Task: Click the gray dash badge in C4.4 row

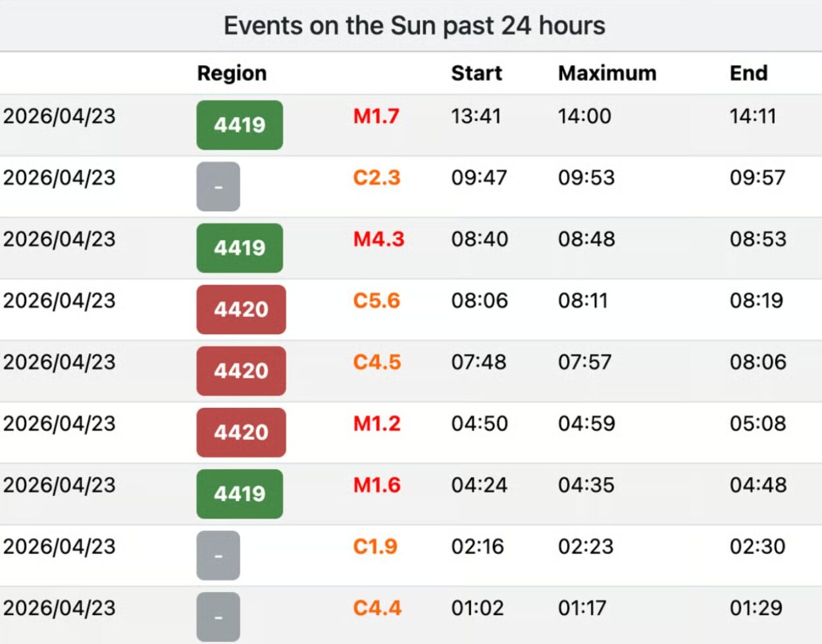Action: click(218, 617)
